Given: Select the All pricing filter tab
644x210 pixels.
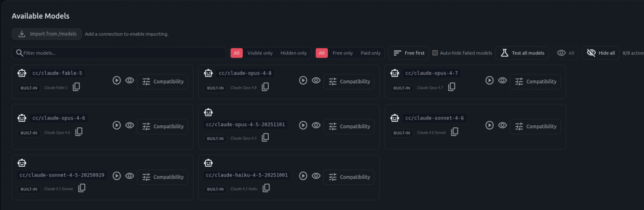Looking at the screenshot, I should 322,53.
